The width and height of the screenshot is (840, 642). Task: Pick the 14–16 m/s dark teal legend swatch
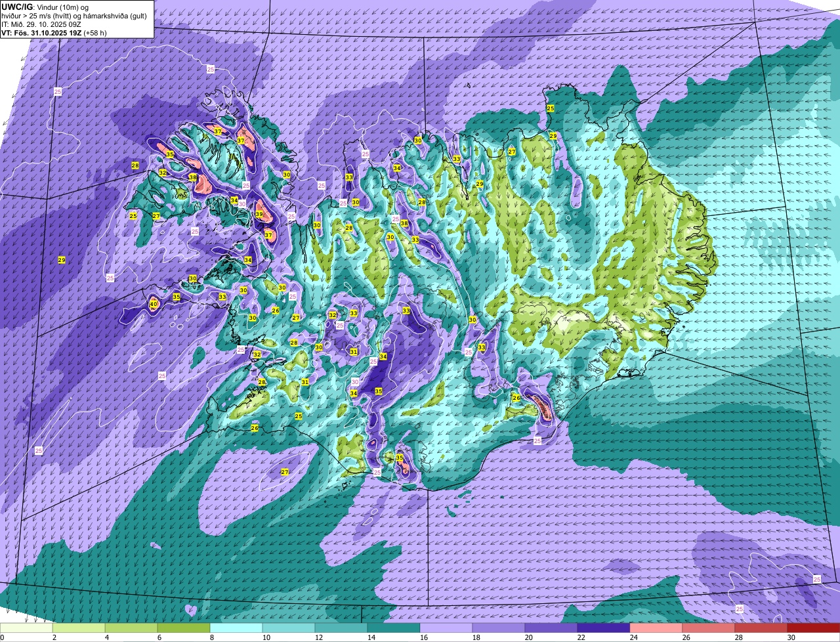point(394,628)
